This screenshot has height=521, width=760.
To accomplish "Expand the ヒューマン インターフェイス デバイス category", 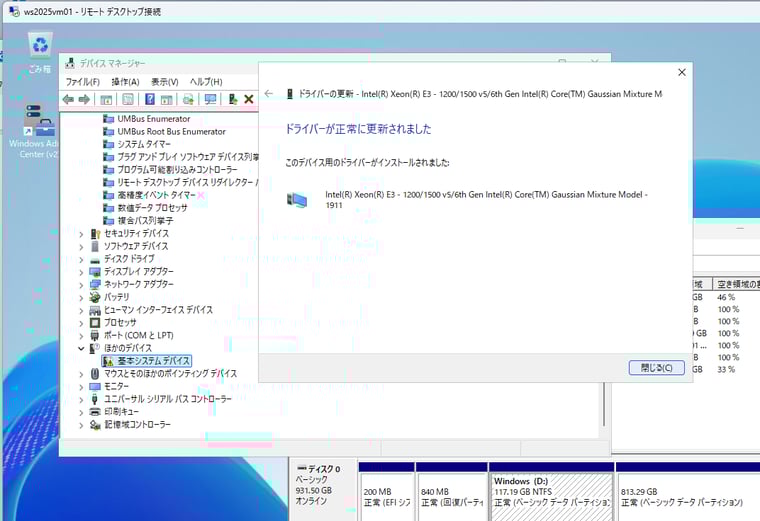I will [81, 310].
